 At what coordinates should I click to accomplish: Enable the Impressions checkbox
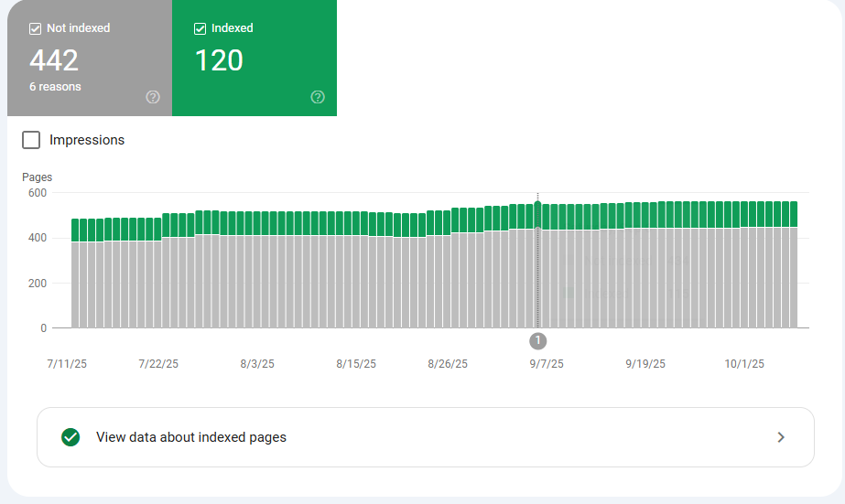click(x=31, y=140)
